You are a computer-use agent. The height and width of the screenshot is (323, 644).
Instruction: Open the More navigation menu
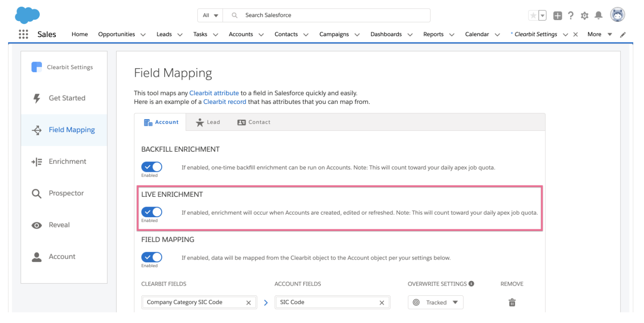(x=599, y=34)
